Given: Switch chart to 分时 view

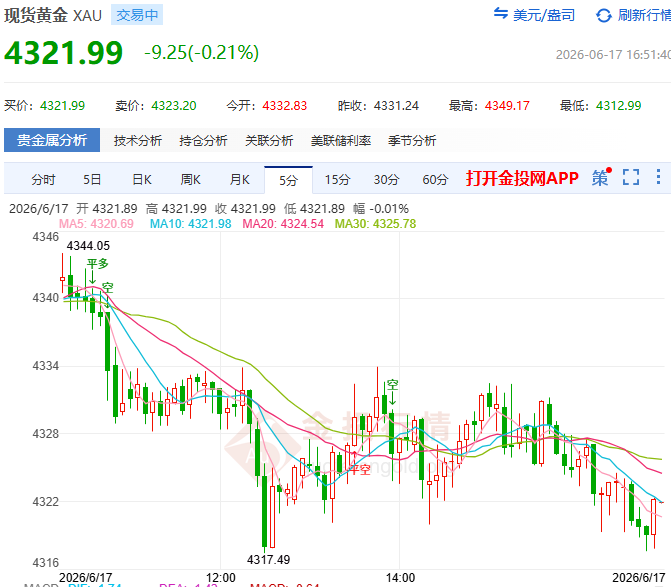Looking at the screenshot, I should pyautogui.click(x=43, y=180).
